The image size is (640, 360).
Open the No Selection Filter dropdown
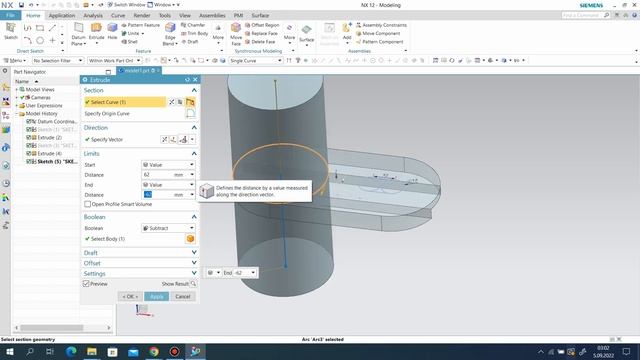tap(58, 60)
